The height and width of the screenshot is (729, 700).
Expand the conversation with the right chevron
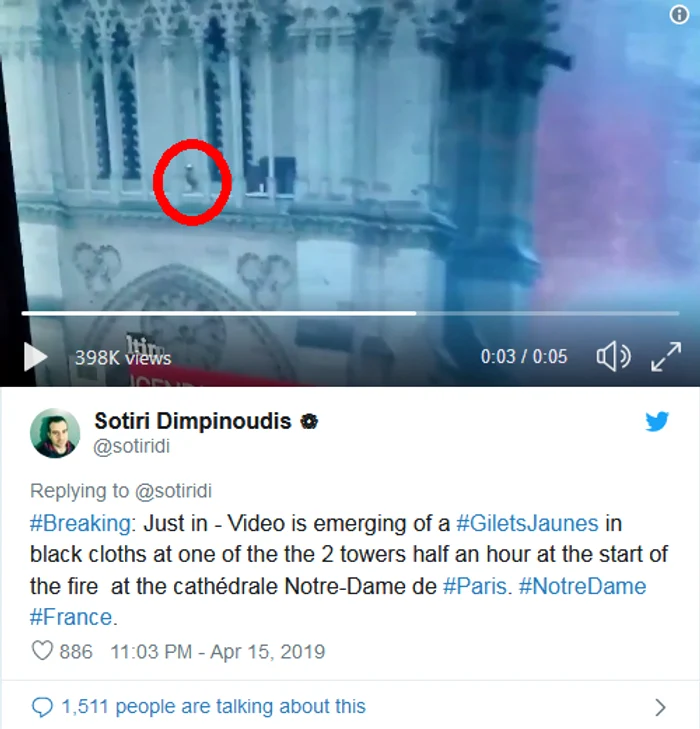pyautogui.click(x=660, y=707)
